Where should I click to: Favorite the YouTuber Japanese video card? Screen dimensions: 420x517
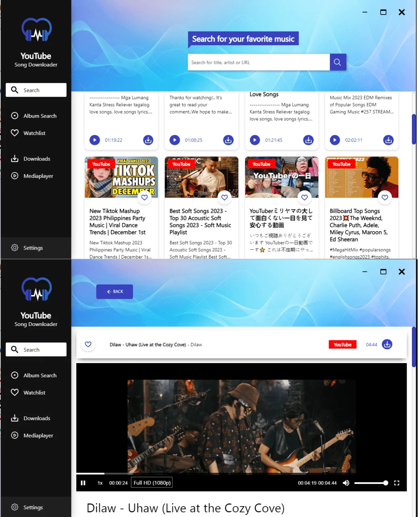tap(304, 198)
